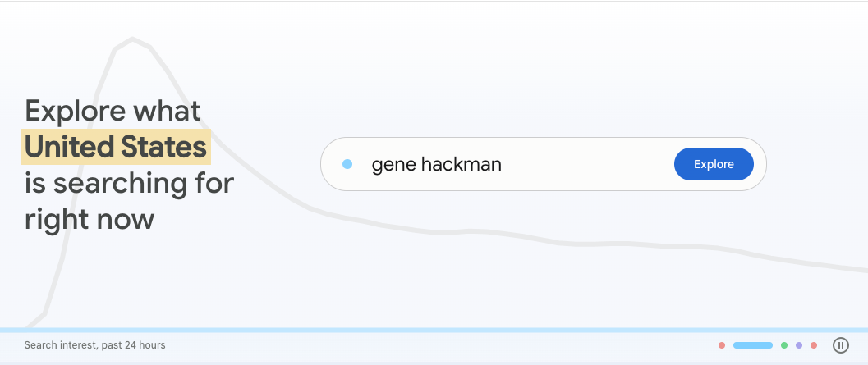The width and height of the screenshot is (868, 365).
Task: Click the is searching for text line
Action: click(129, 183)
